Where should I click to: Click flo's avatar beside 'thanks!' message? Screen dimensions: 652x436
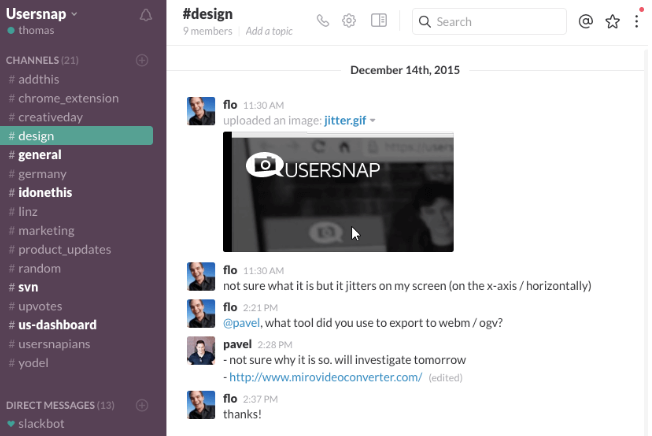[x=201, y=405]
